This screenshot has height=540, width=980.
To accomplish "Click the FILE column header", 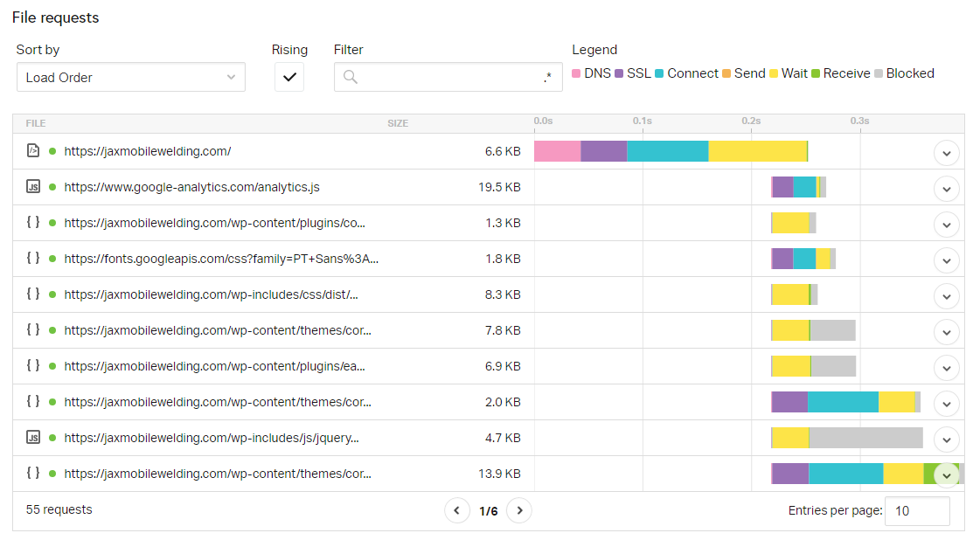I will (x=36, y=123).
